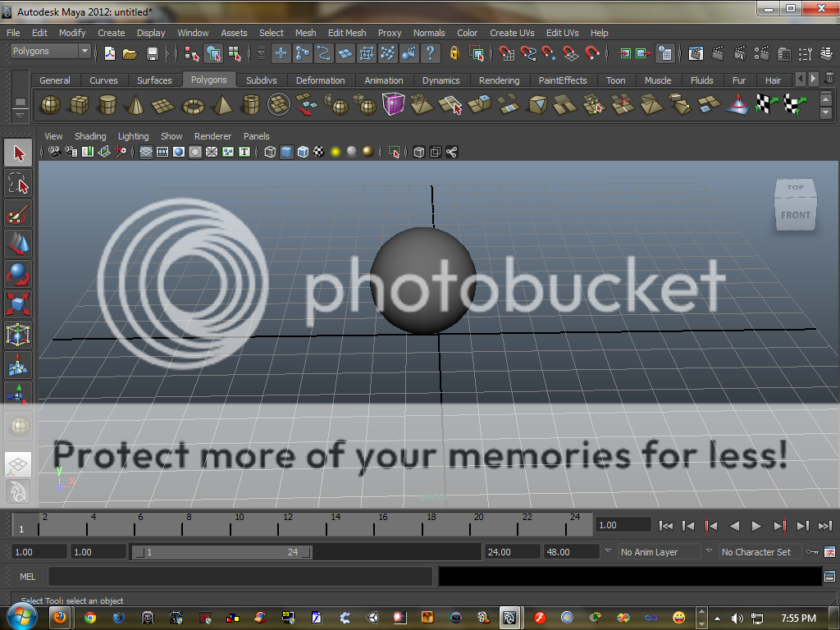Image resolution: width=840 pixels, height=630 pixels.
Task: Create a polygon cube from the Polygons shelf
Action: point(80,105)
